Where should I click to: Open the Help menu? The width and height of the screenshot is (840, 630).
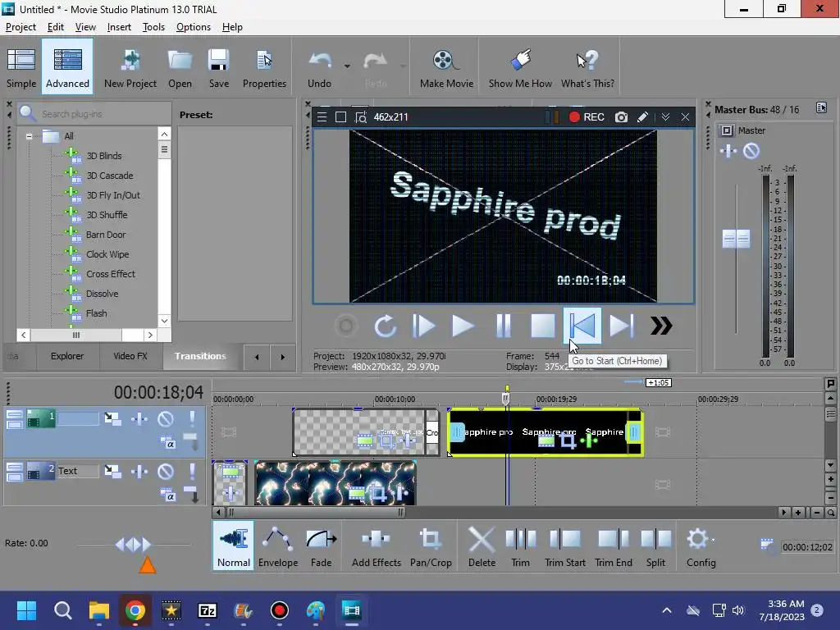tap(232, 27)
